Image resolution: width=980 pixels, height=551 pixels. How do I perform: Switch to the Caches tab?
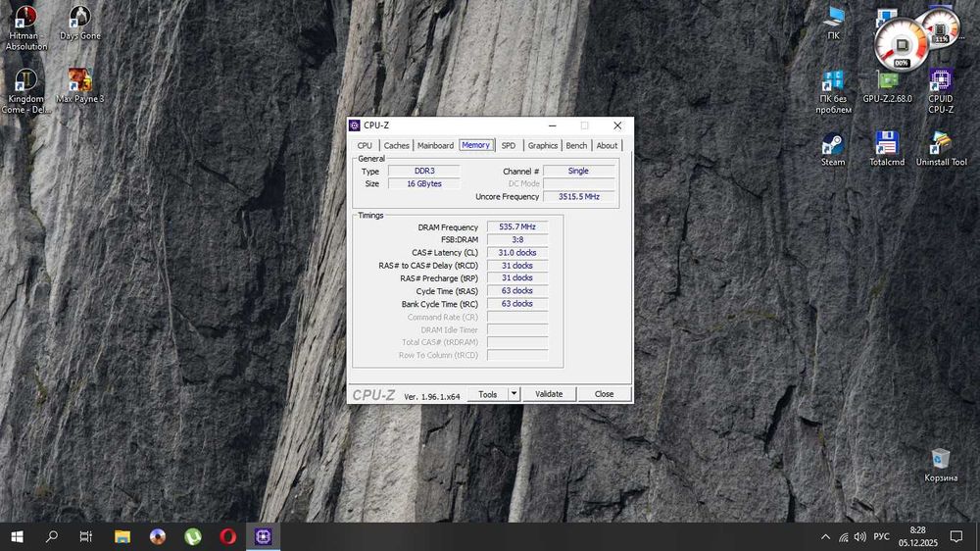click(396, 146)
